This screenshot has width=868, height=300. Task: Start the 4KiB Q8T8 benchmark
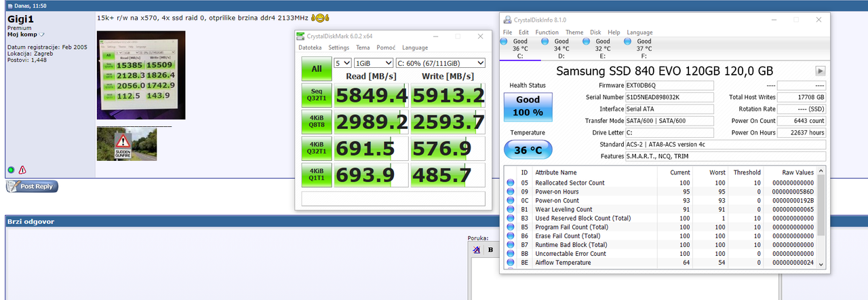(317, 123)
